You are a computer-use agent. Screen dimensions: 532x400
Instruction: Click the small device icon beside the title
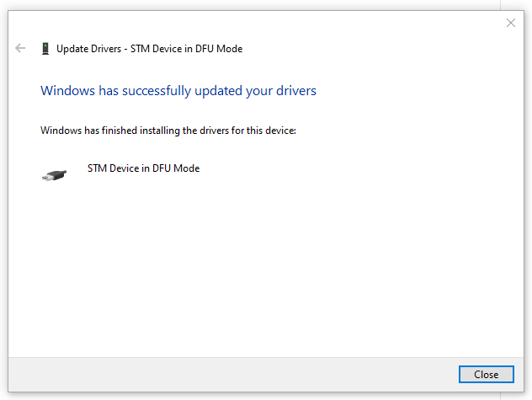[x=45, y=49]
